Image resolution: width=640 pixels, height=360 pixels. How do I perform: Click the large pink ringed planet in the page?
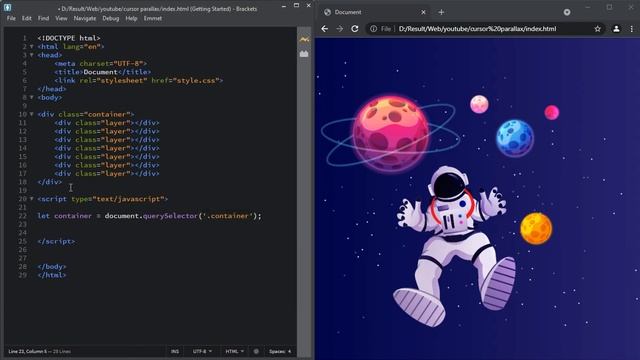391,133
